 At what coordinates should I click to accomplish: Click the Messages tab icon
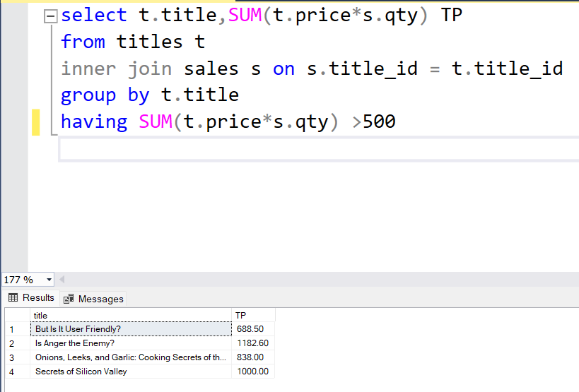click(x=69, y=299)
